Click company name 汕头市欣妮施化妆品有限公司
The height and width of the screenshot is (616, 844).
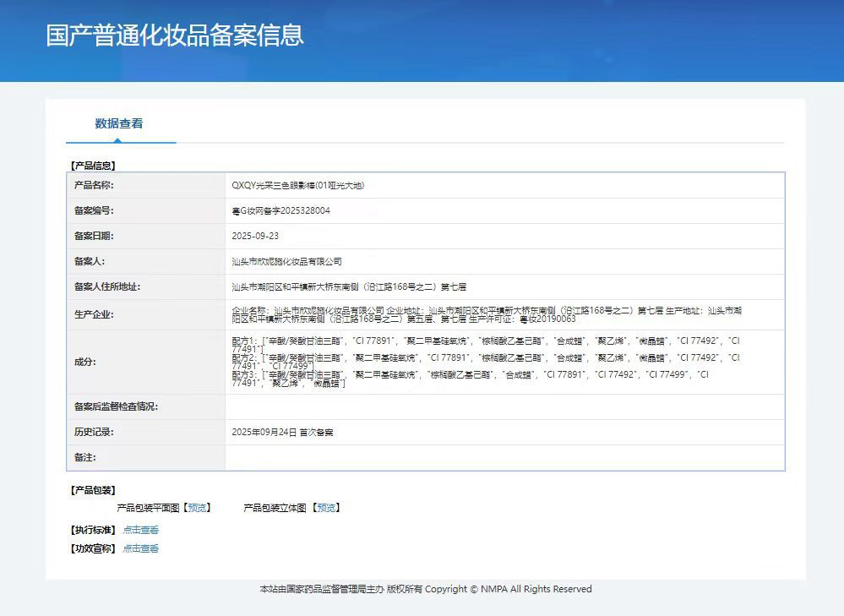coord(287,262)
